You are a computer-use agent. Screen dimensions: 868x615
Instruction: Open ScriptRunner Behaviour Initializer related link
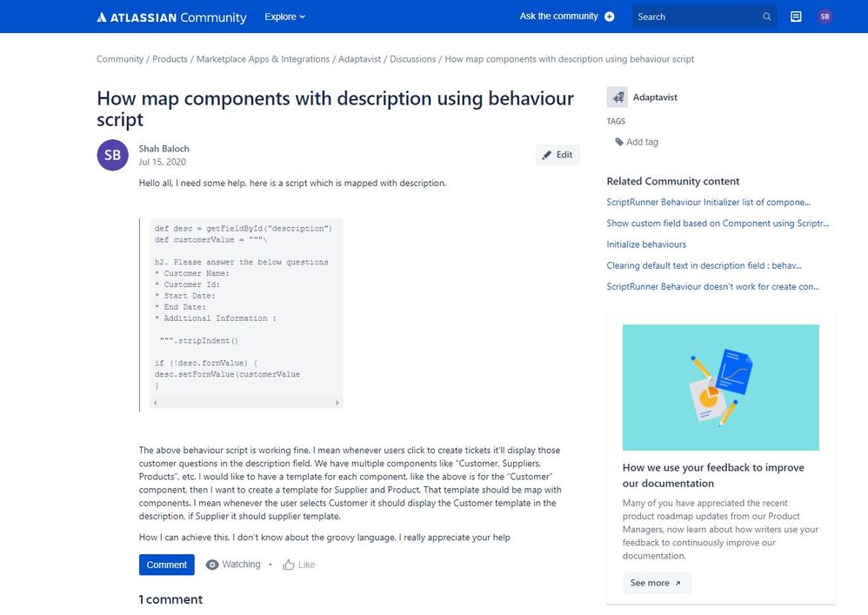(x=708, y=202)
